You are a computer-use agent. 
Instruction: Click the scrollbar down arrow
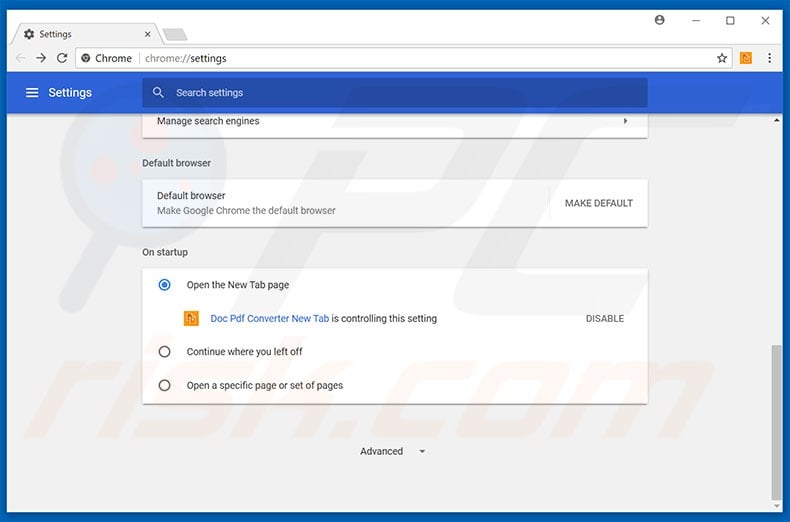(776, 506)
